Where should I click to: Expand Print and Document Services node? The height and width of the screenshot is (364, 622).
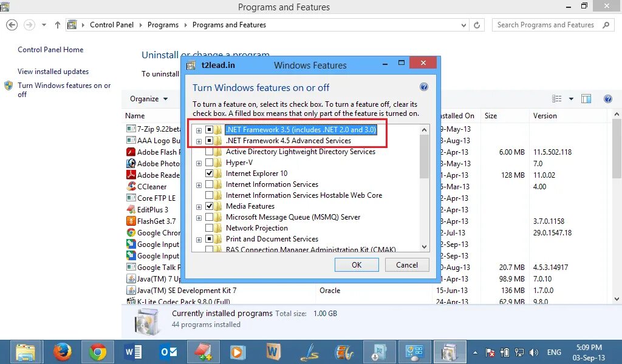point(199,240)
